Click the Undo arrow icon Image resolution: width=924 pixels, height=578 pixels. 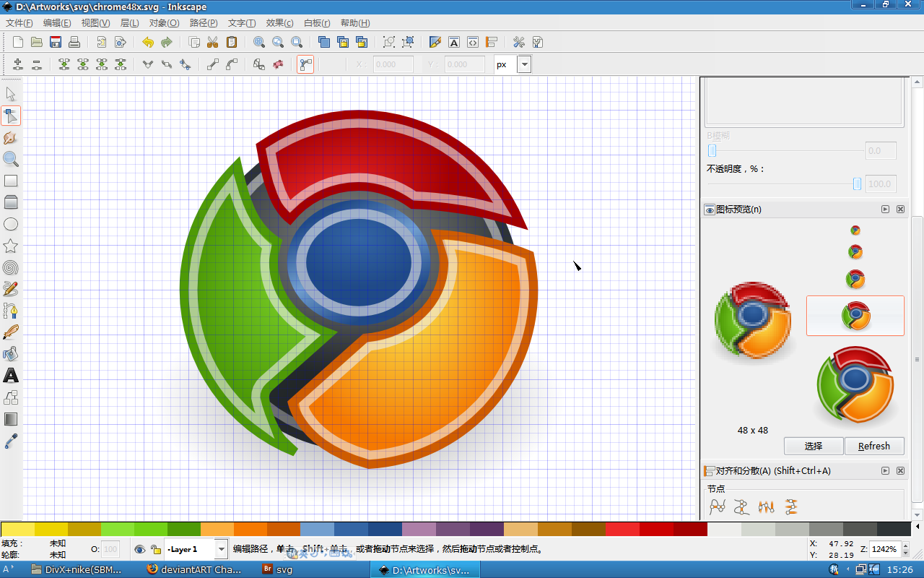pyautogui.click(x=148, y=42)
